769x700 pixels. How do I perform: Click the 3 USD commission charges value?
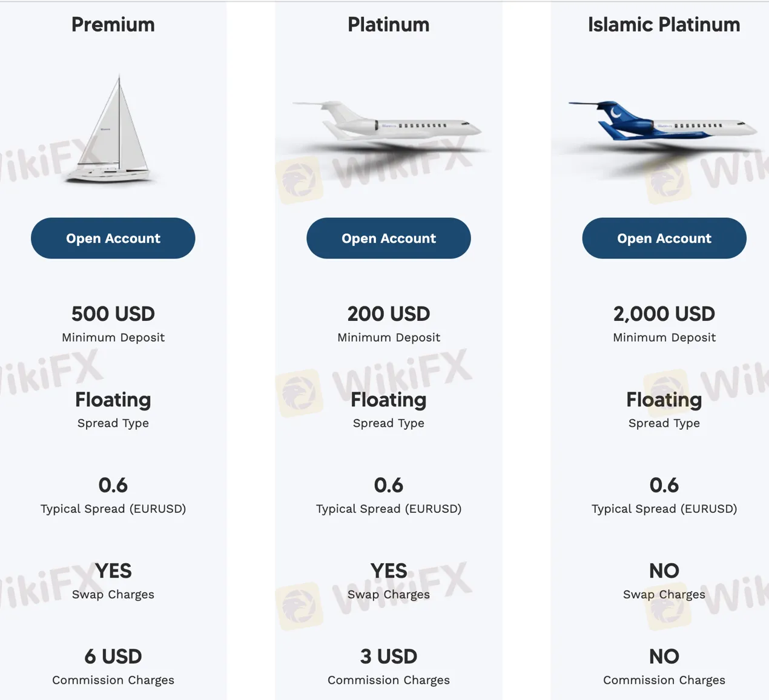(x=389, y=656)
